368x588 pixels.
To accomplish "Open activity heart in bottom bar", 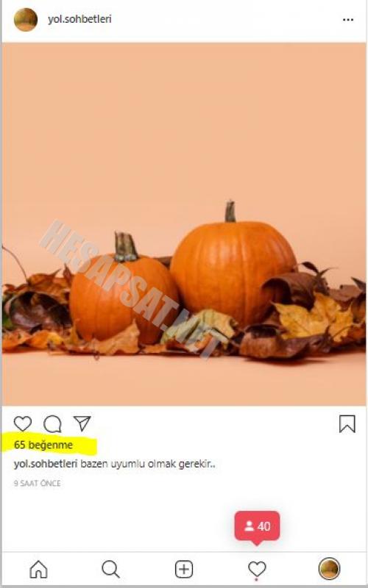I will 257,569.
